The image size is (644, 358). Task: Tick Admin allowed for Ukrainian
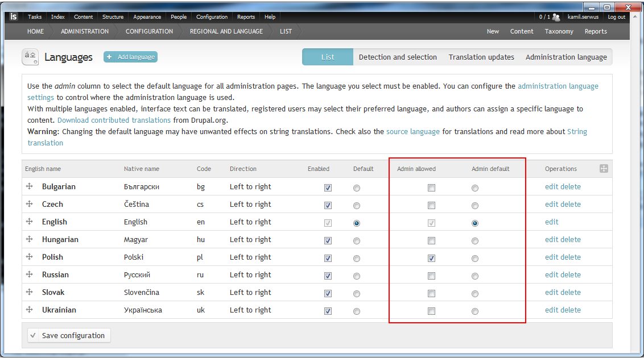click(x=431, y=311)
